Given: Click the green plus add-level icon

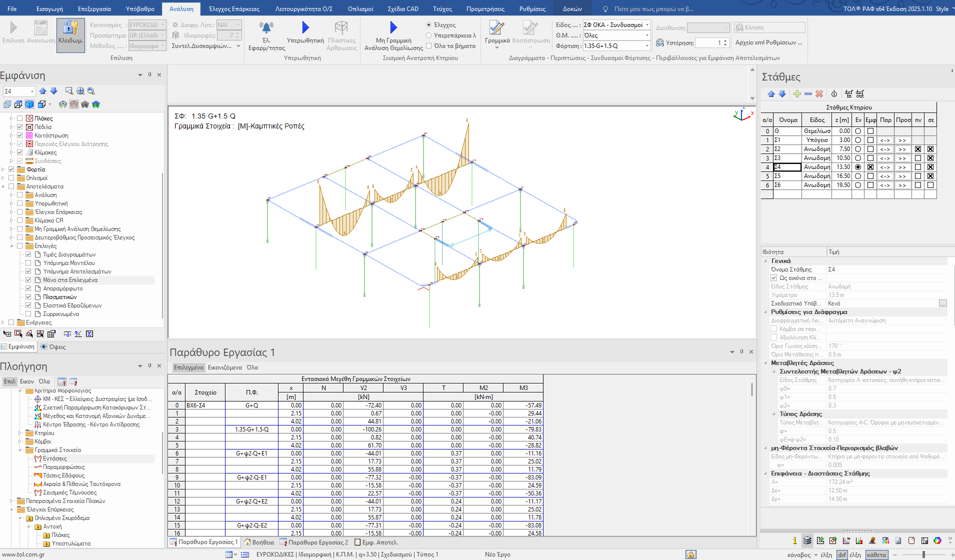Looking at the screenshot, I should point(797,94).
